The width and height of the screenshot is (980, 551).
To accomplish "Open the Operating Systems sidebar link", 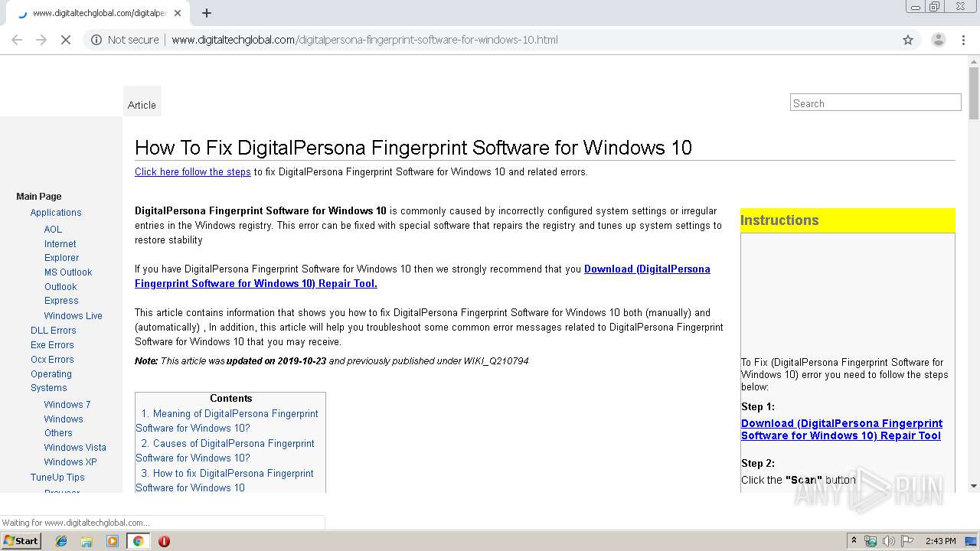I will point(51,381).
